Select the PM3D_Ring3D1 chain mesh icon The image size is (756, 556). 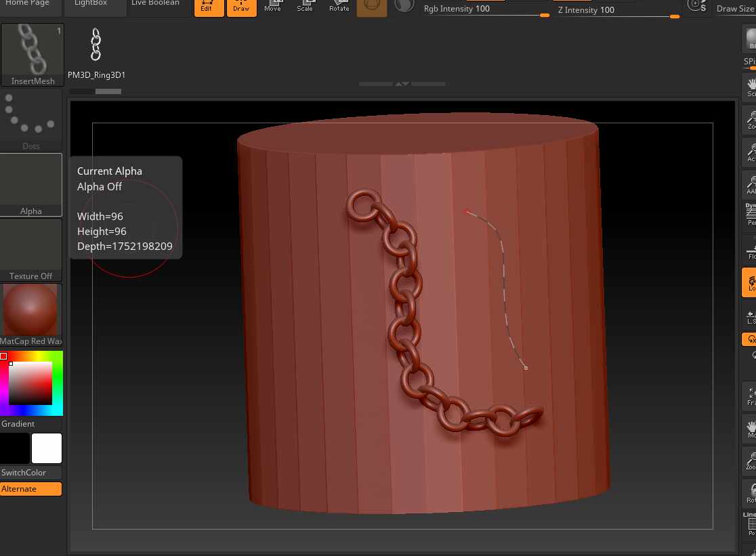pyautogui.click(x=96, y=44)
